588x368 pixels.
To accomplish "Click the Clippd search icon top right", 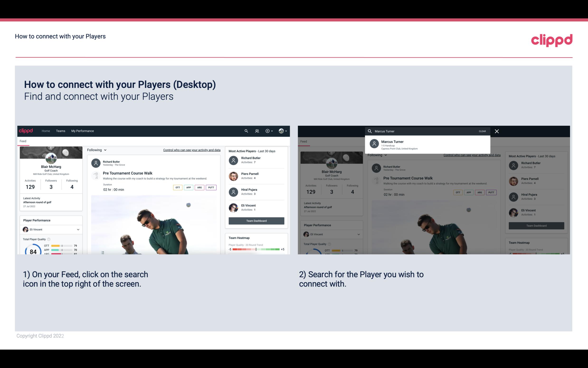I will tap(246, 131).
